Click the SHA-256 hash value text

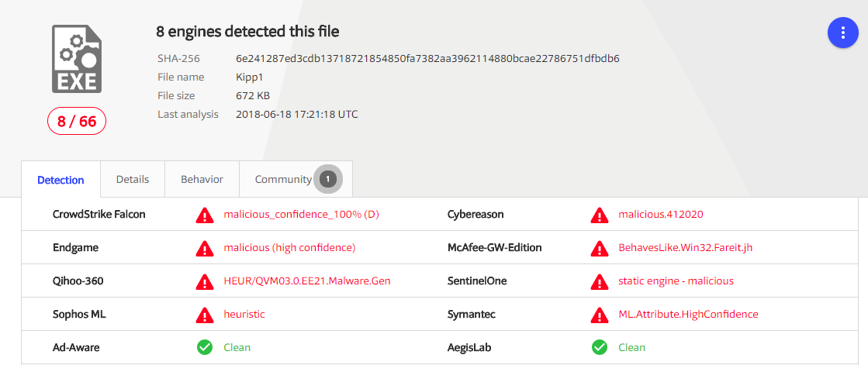(x=427, y=58)
